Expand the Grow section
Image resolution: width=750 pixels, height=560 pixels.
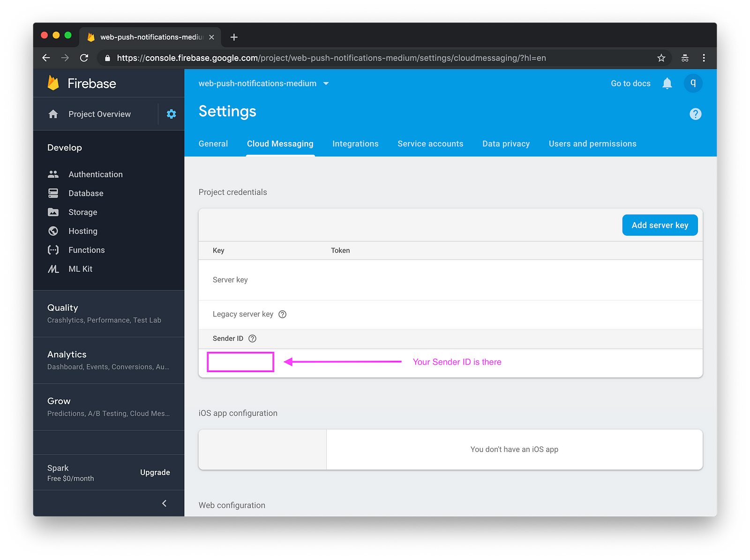pos(109,407)
